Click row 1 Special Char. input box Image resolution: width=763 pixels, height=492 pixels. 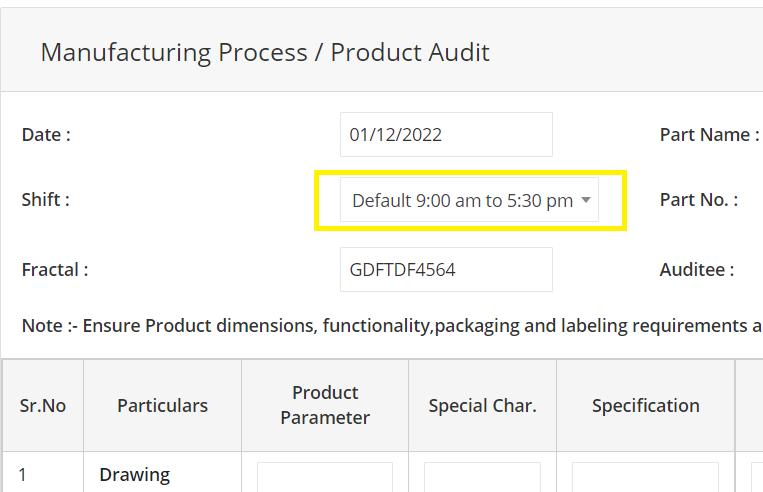482,477
